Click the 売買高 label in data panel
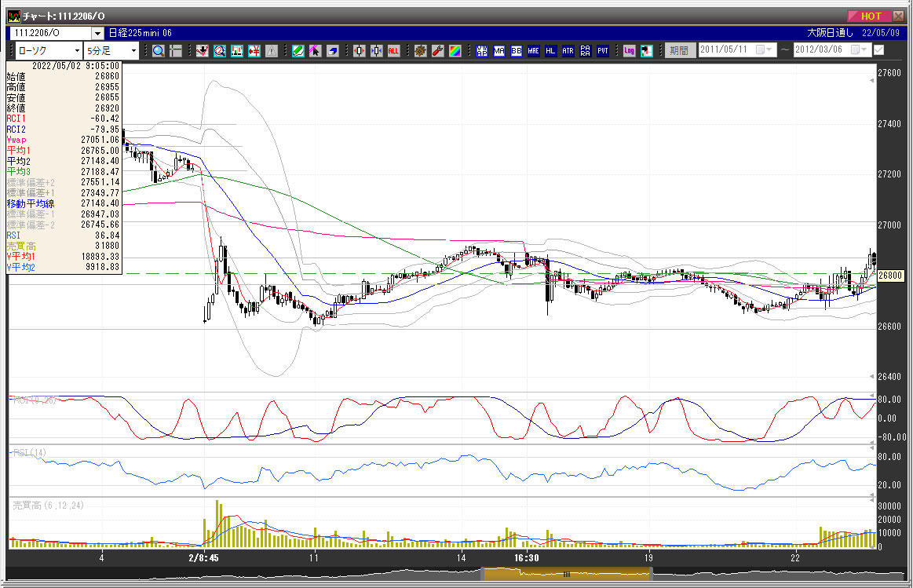Screen dimensions: 913x588 pyautogui.click(x=21, y=247)
